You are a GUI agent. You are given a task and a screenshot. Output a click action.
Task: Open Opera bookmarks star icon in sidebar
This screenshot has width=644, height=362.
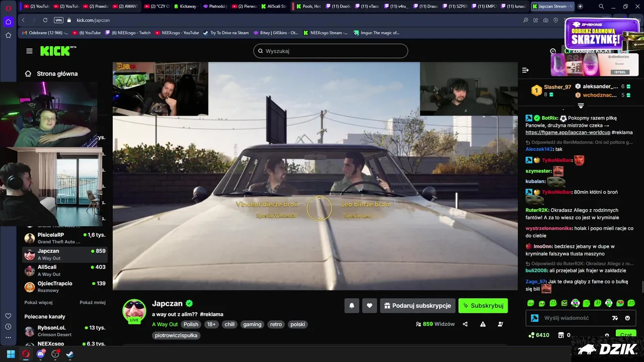click(x=8, y=35)
